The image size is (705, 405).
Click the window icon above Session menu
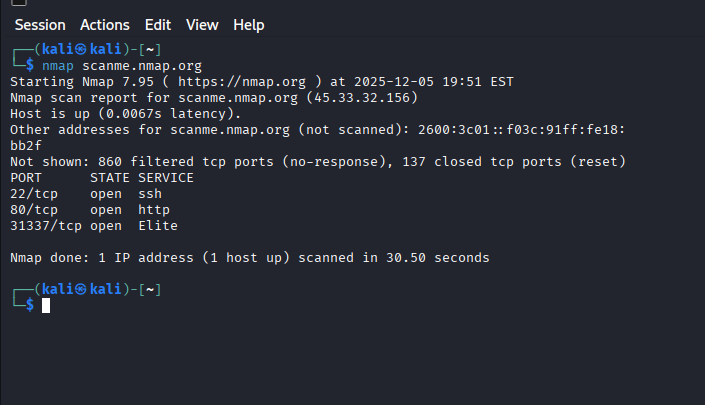(20, 3)
